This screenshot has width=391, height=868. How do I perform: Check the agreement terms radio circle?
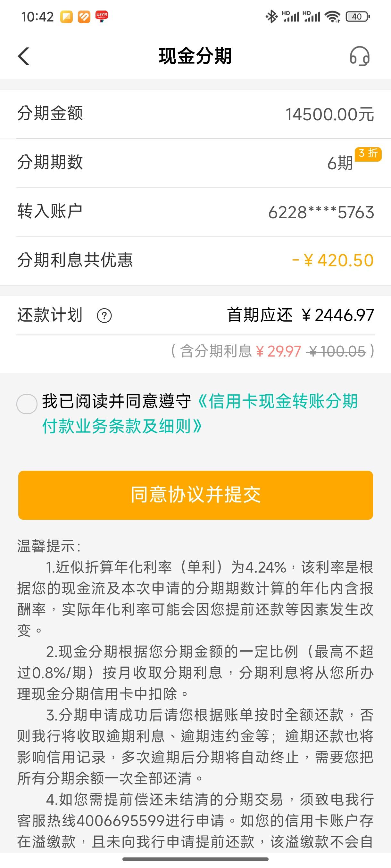(27, 404)
